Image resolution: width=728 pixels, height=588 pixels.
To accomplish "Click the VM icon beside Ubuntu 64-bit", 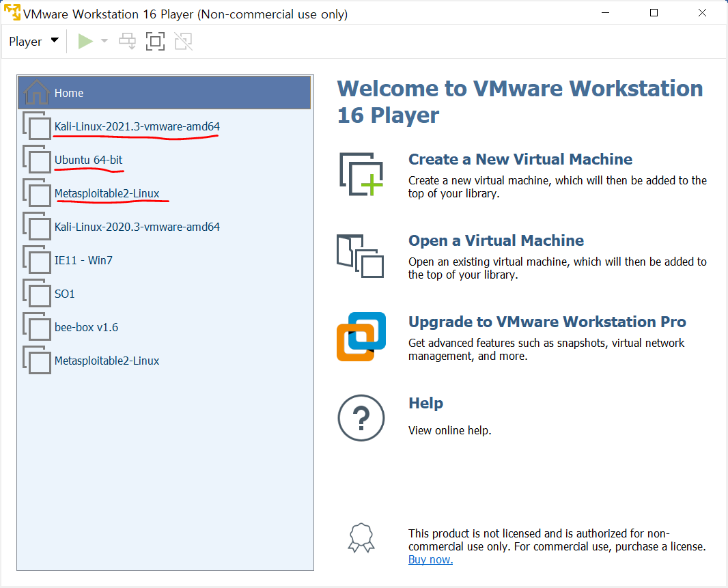I will click(x=37, y=159).
